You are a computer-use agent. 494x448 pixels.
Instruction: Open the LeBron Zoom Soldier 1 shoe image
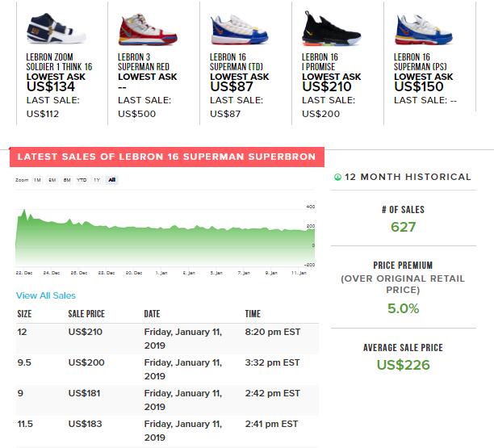point(50,29)
